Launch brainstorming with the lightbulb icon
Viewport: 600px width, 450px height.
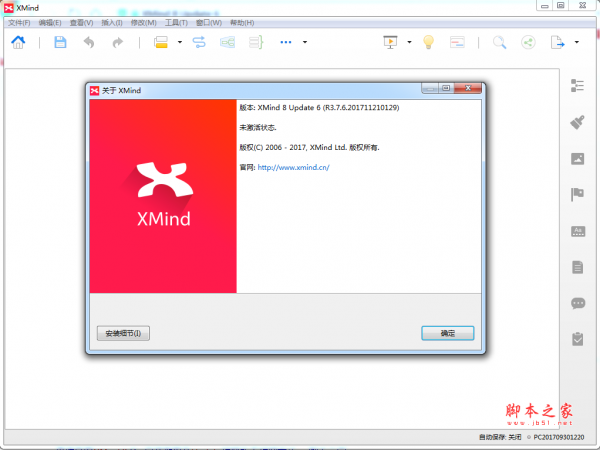coord(429,42)
